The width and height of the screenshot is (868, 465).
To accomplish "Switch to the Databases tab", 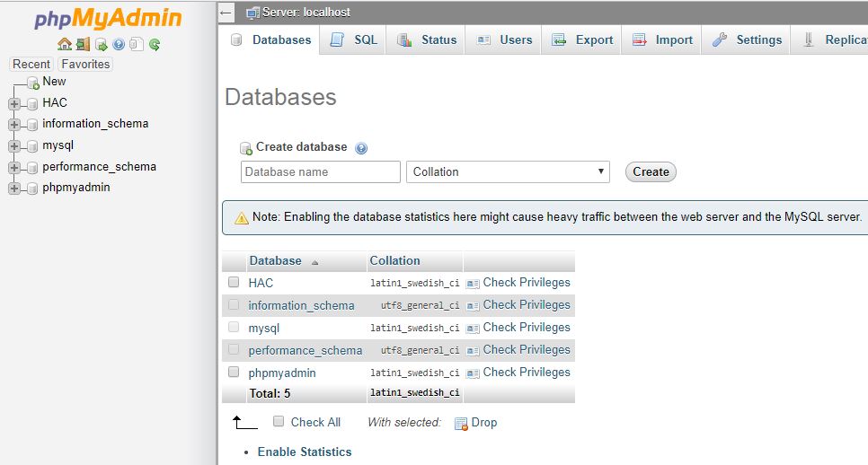I will (x=271, y=39).
